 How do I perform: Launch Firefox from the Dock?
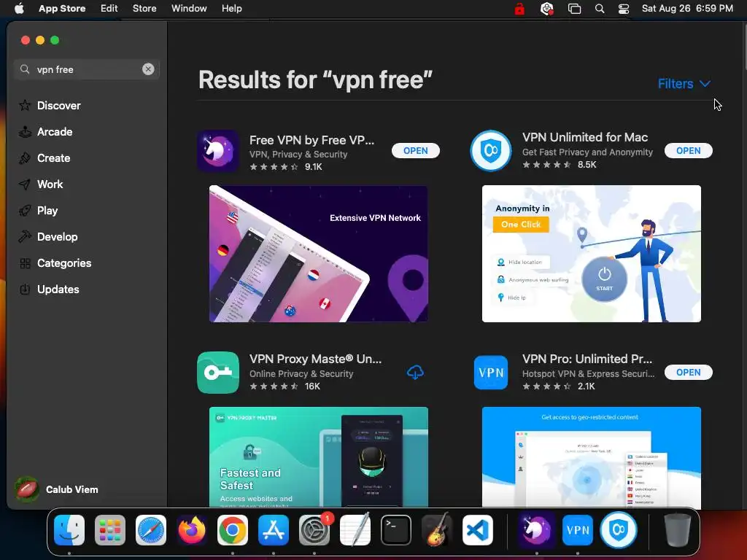tap(192, 530)
